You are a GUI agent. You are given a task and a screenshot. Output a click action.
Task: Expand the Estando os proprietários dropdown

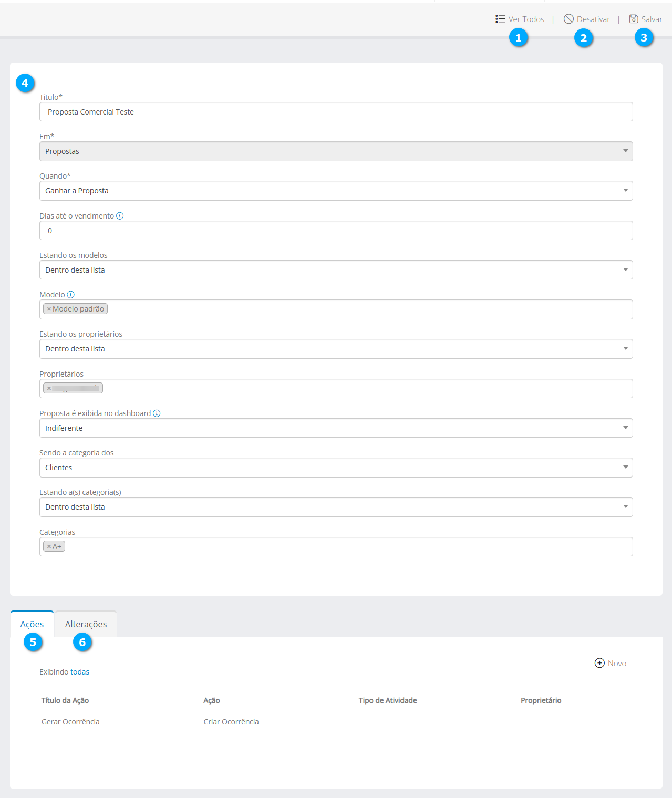click(336, 349)
